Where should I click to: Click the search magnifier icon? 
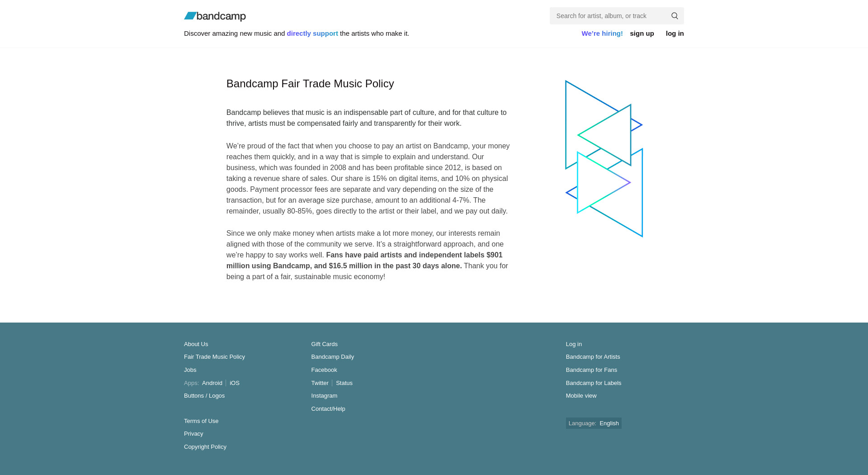[675, 16]
